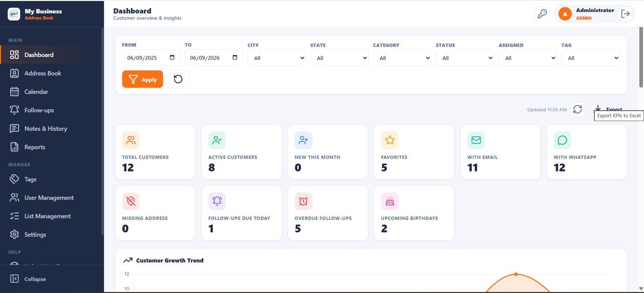Click the With Email envelope icon
This screenshot has height=293, width=644.
pyautogui.click(x=476, y=140)
